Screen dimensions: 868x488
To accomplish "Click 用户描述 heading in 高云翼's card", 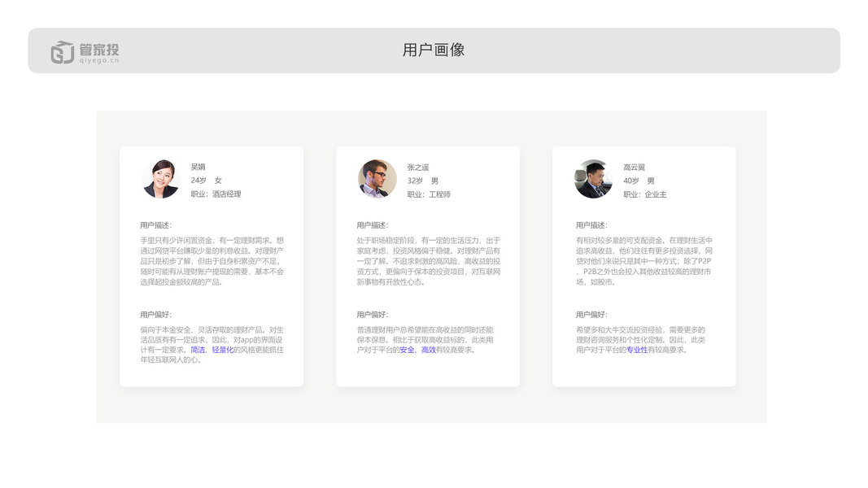I will point(591,225).
